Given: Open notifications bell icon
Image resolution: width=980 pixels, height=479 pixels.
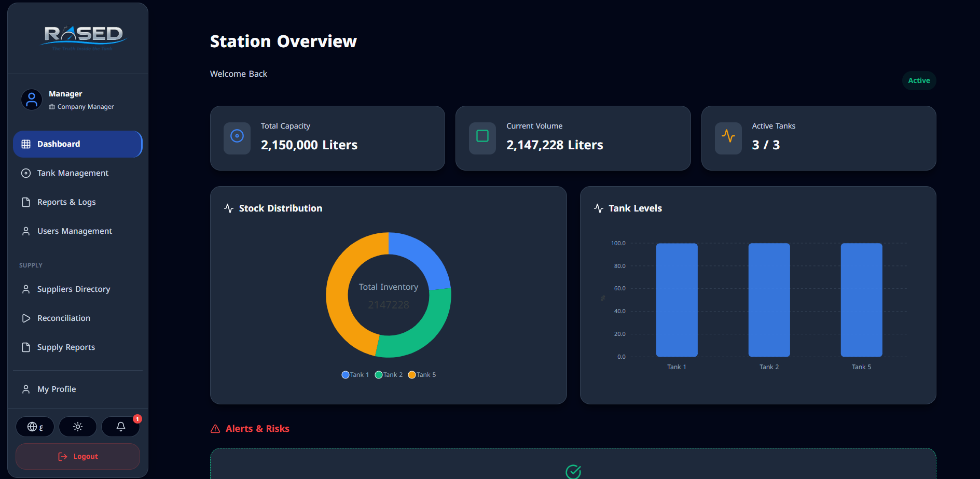Looking at the screenshot, I should [120, 427].
